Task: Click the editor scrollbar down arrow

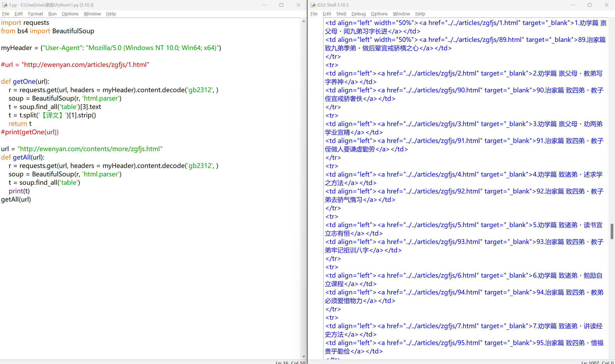Action: click(304, 356)
